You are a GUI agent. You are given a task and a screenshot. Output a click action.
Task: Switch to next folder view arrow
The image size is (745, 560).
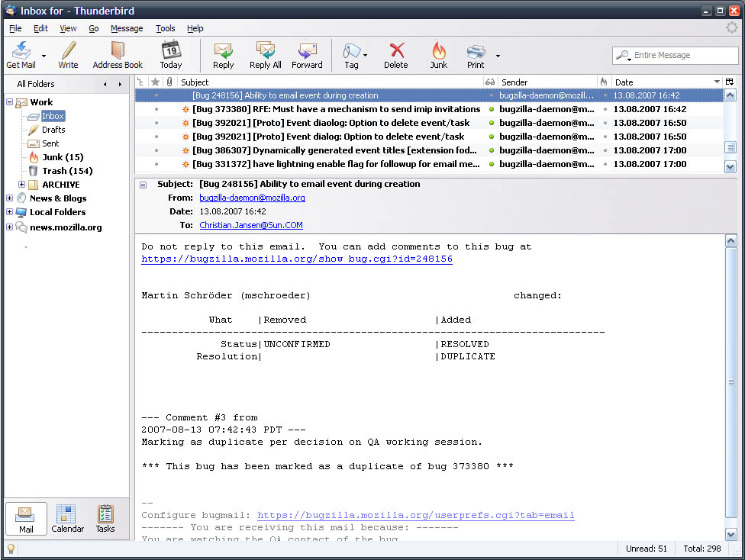coord(120,84)
